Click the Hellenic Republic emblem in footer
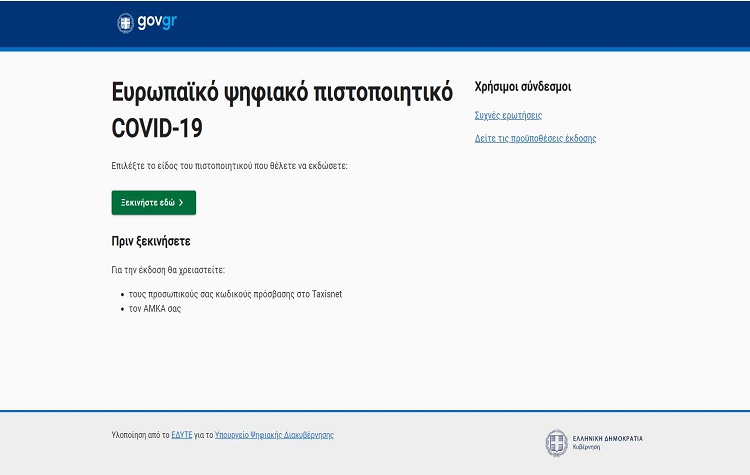 (556, 442)
